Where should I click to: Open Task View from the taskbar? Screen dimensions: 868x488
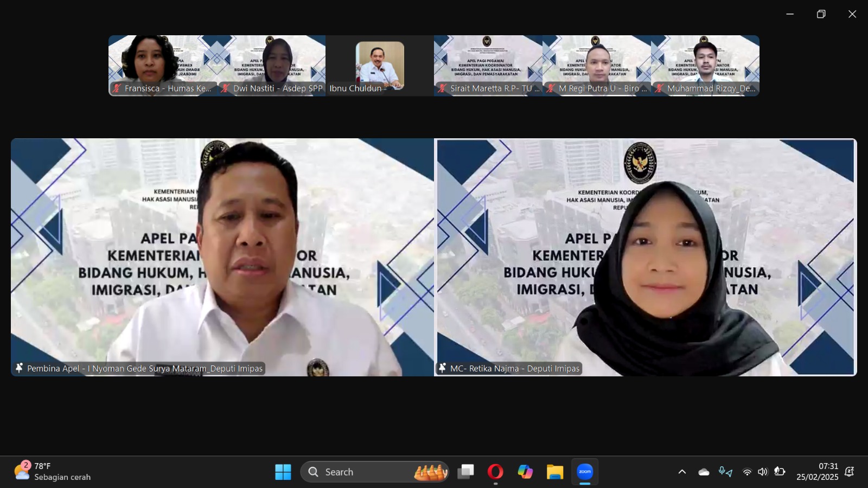click(x=465, y=472)
